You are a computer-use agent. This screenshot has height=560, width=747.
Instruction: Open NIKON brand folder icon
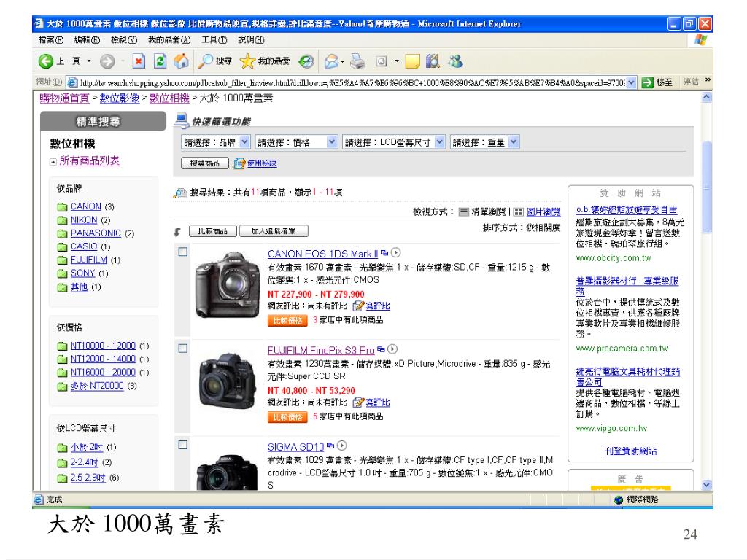pyautogui.click(x=62, y=220)
